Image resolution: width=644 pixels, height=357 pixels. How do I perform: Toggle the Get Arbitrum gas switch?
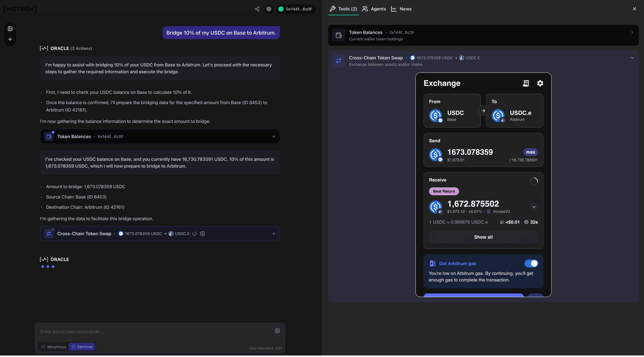(532, 263)
